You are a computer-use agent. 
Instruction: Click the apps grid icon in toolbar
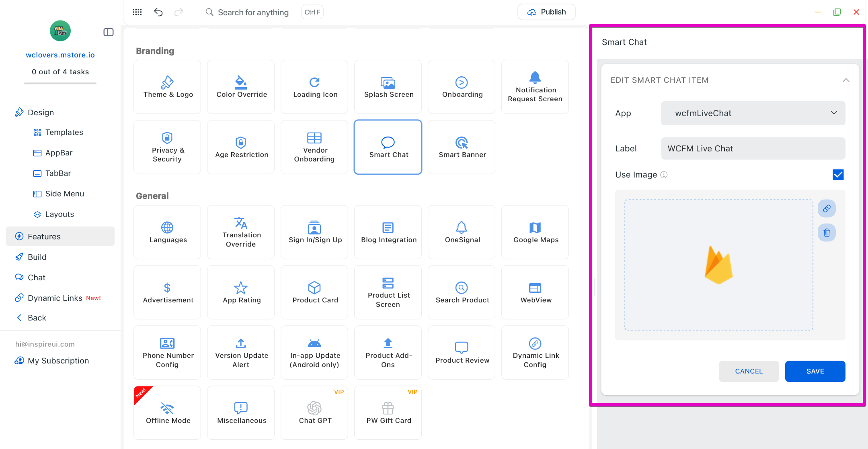tap(137, 12)
